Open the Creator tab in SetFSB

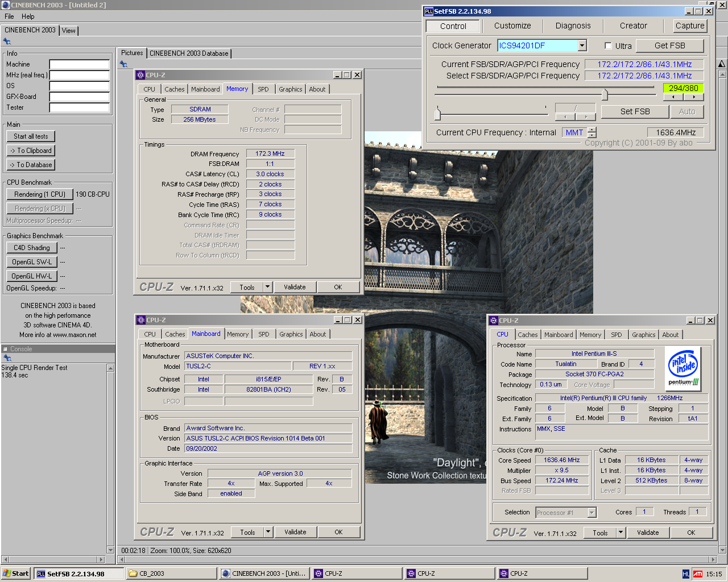(634, 26)
